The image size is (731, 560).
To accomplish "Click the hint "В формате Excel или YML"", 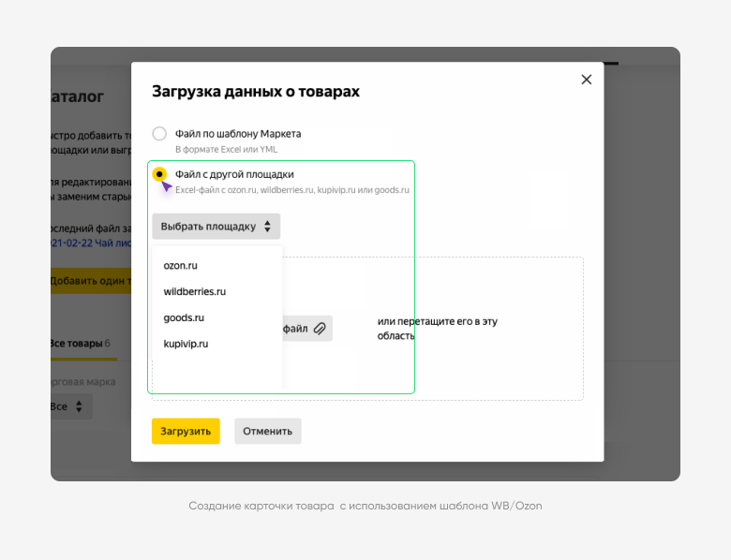I will (226, 150).
